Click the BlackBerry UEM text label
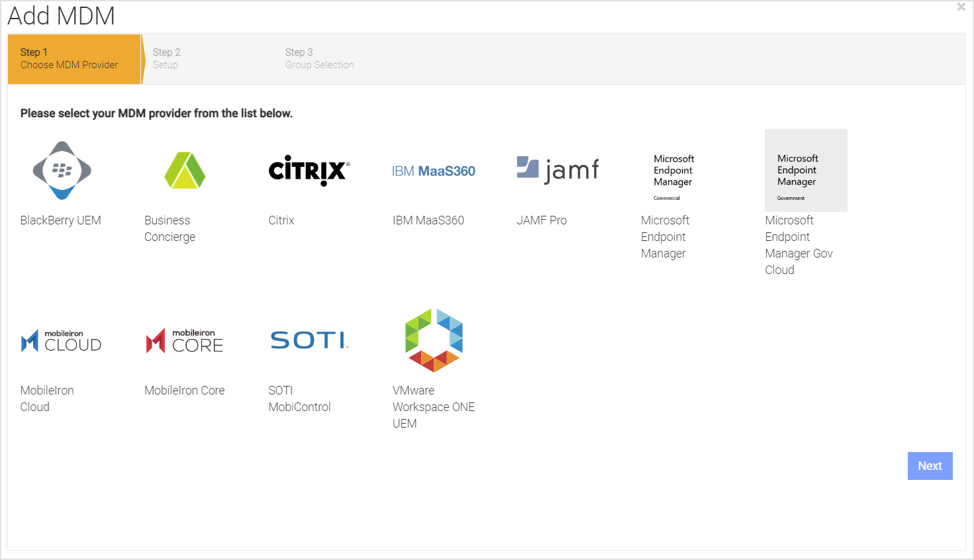Image resolution: width=974 pixels, height=560 pixels. click(60, 220)
